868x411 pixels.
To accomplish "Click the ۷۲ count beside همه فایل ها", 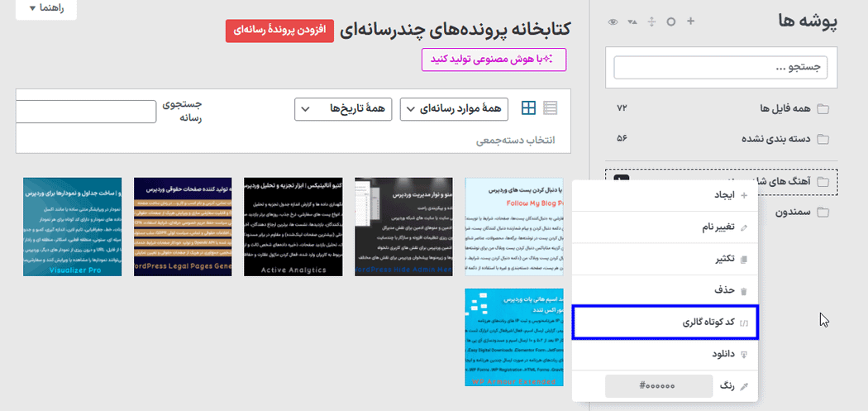I will [x=622, y=108].
